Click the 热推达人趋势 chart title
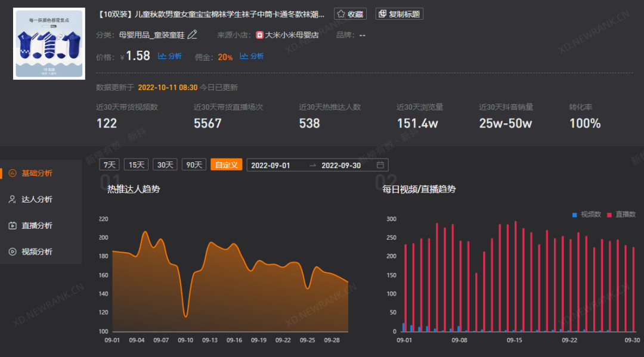This screenshot has height=357, width=644. pos(134,189)
